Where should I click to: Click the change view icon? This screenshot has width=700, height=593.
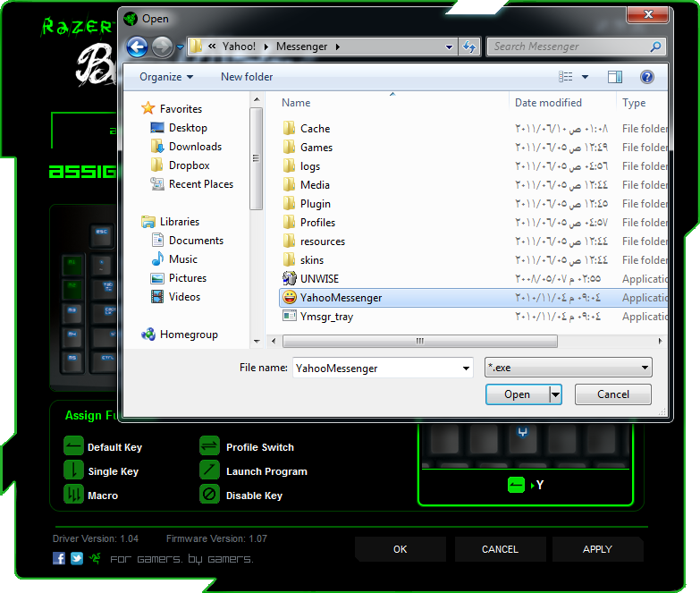(x=566, y=77)
